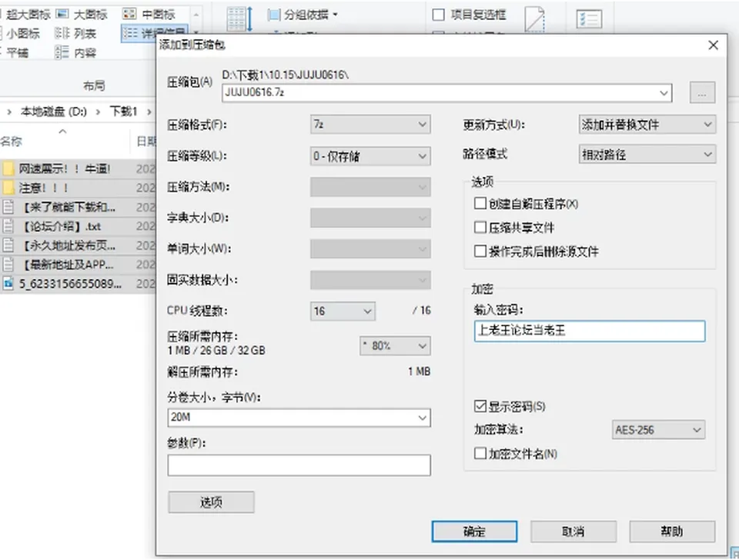
Task: Toggle 项目复选框 in Explorer ribbon
Action: pyautogui.click(x=438, y=15)
